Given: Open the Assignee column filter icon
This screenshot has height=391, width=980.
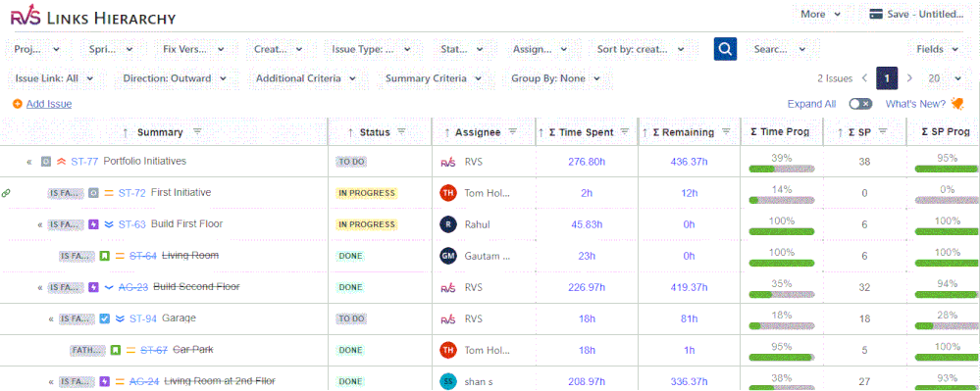Looking at the screenshot, I should coord(512,131).
